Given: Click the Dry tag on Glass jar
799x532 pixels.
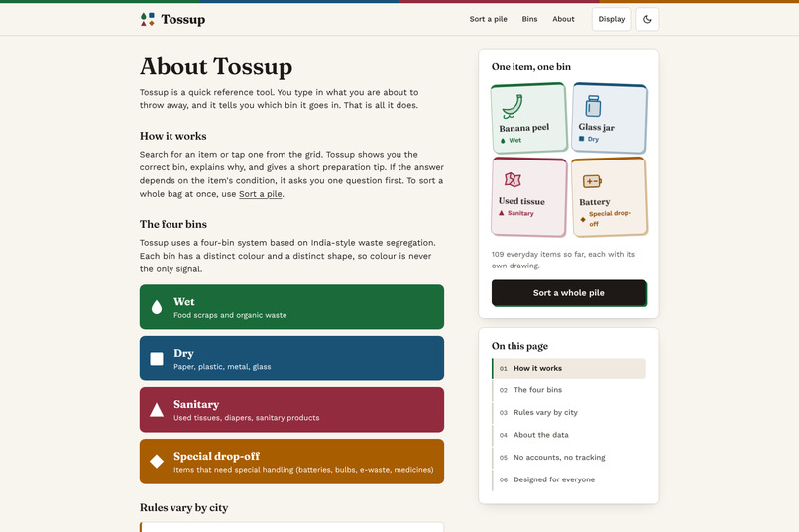Looking at the screenshot, I should click(589, 139).
